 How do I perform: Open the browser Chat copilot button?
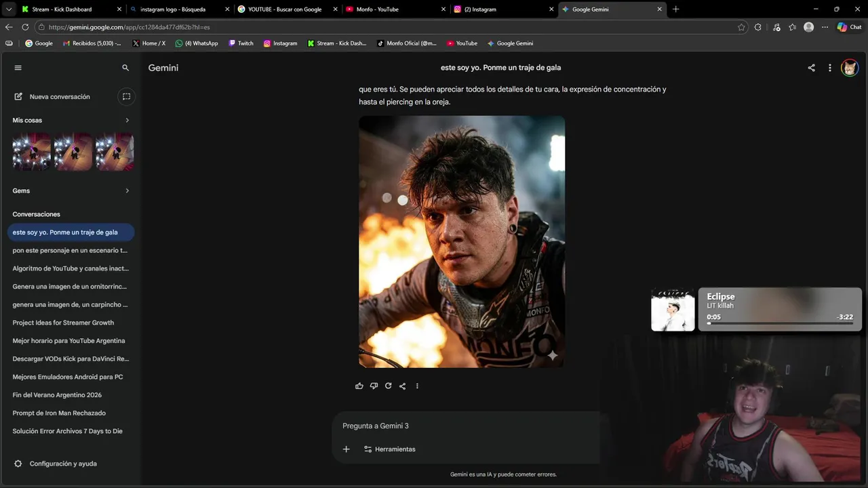click(x=849, y=27)
